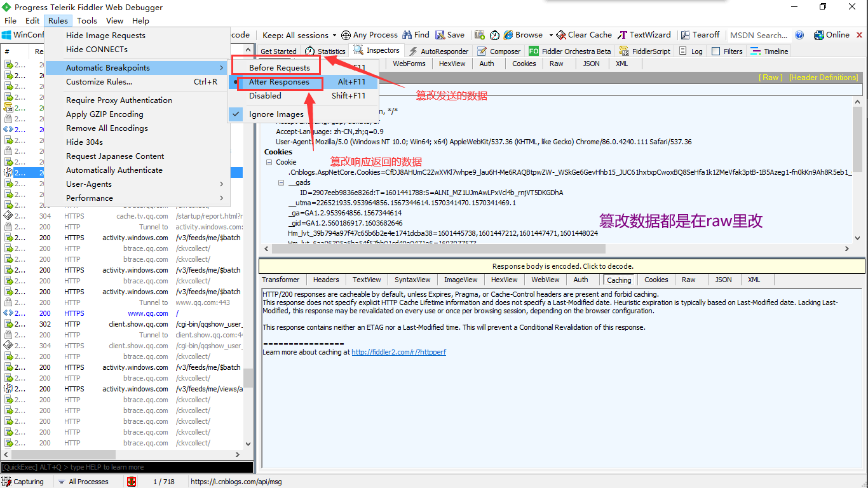Click the Composer pencil icon
Screen dimensions: 868x488
pyautogui.click(x=482, y=51)
